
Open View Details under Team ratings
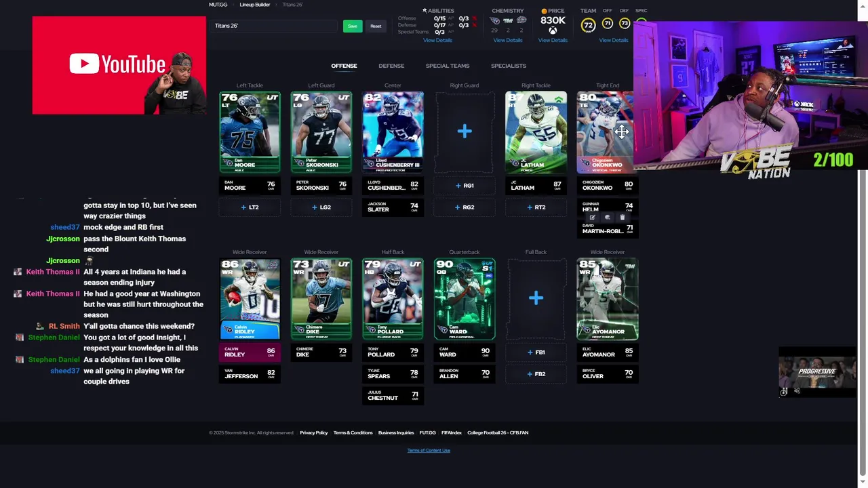click(614, 40)
